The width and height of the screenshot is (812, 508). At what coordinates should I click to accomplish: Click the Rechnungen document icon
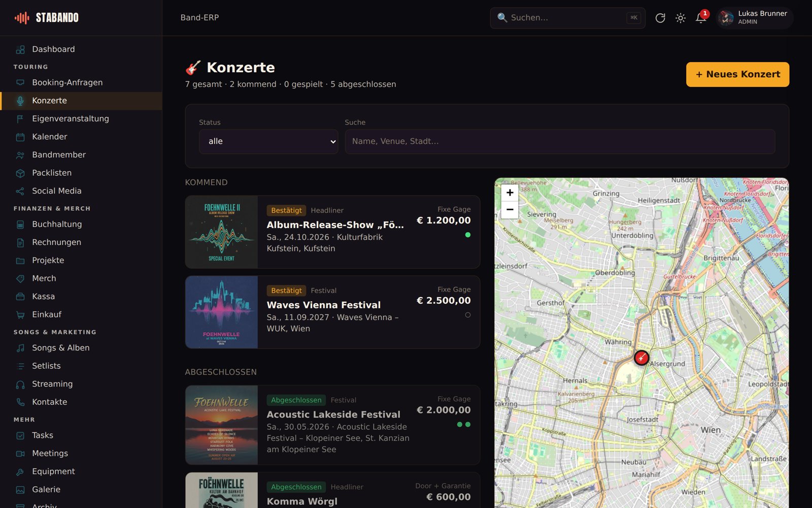coord(20,242)
